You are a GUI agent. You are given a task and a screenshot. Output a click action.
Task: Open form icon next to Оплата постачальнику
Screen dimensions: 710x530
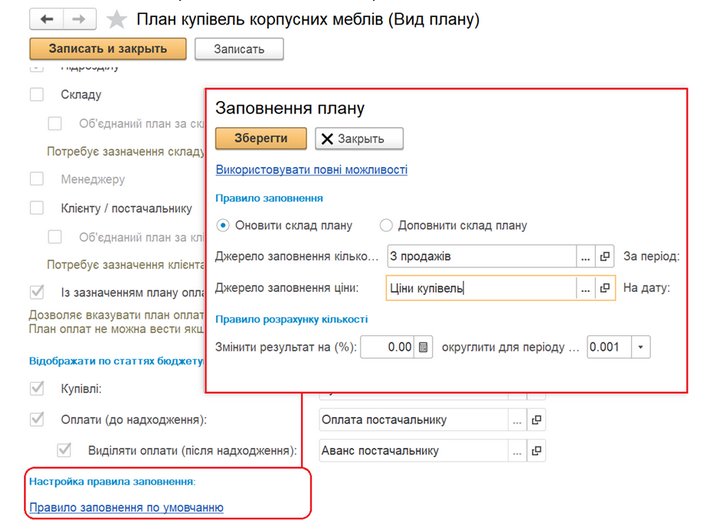point(536,420)
